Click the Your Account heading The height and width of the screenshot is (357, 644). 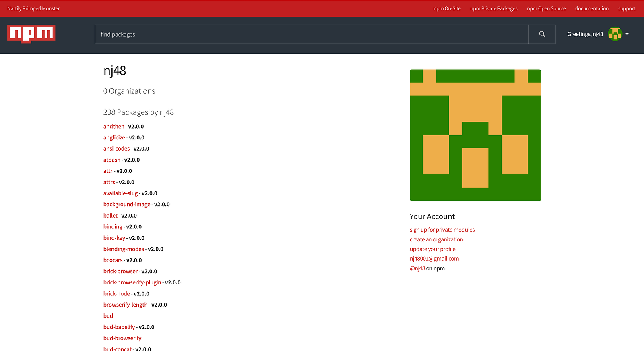(x=432, y=216)
